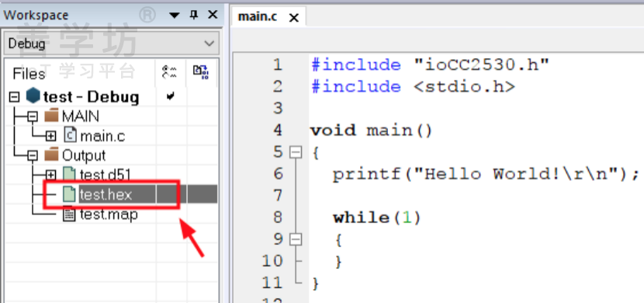This screenshot has height=303, width=644.
Task: Pin the Workspace panel
Action: 194,15
